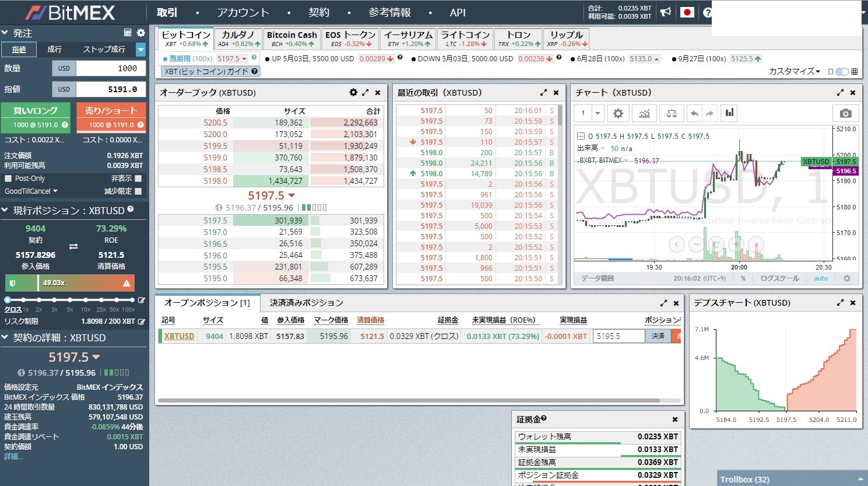Open カスタマイズ dropdown
Viewport: 868px width, 486px height.
coord(795,71)
